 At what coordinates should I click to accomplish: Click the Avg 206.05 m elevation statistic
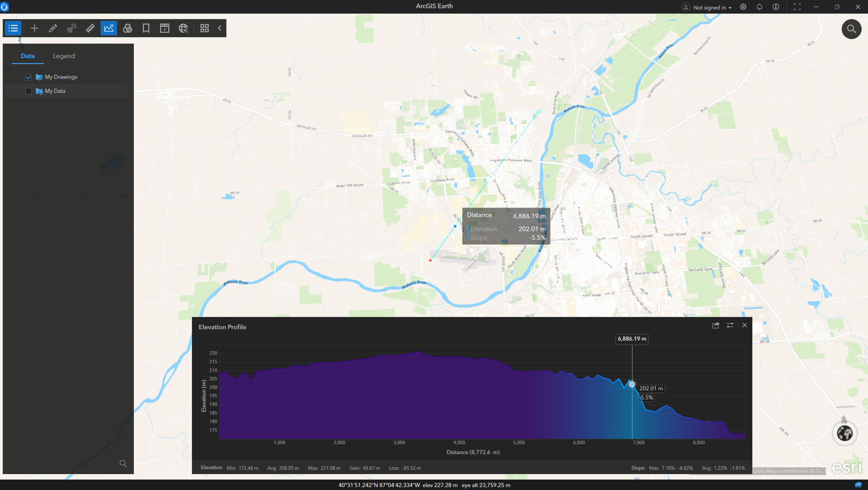coord(283,468)
